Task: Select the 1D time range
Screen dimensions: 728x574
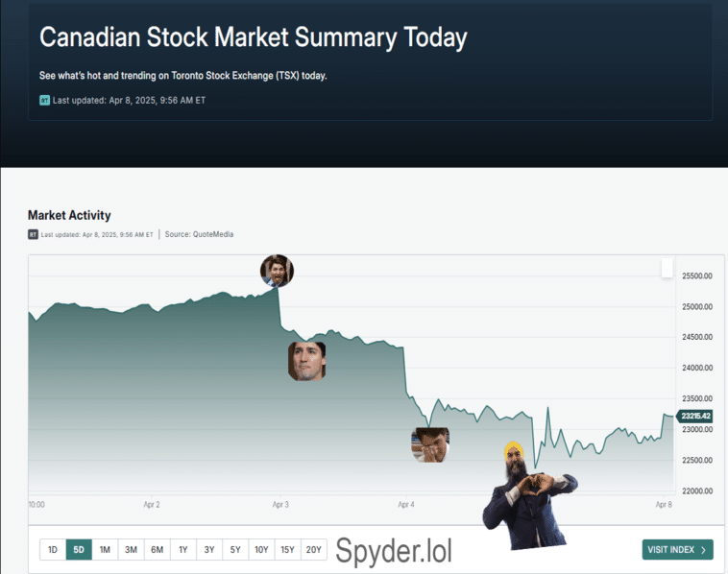Action: (53, 550)
